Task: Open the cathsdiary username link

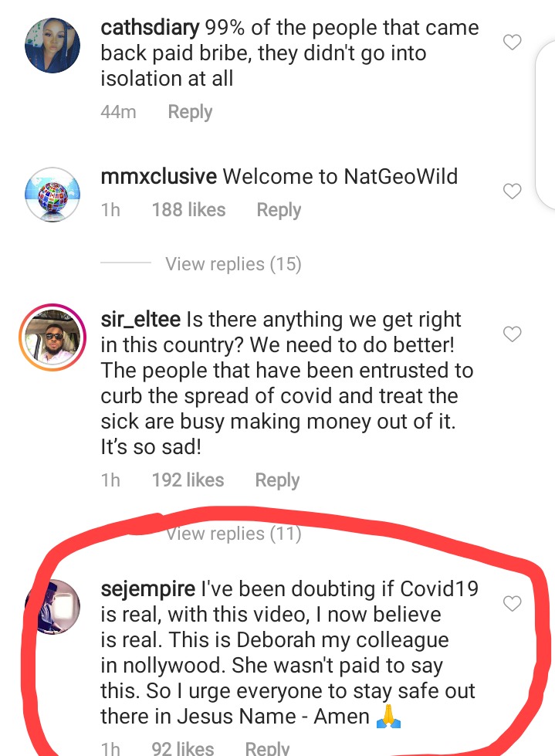Action: coord(150,28)
